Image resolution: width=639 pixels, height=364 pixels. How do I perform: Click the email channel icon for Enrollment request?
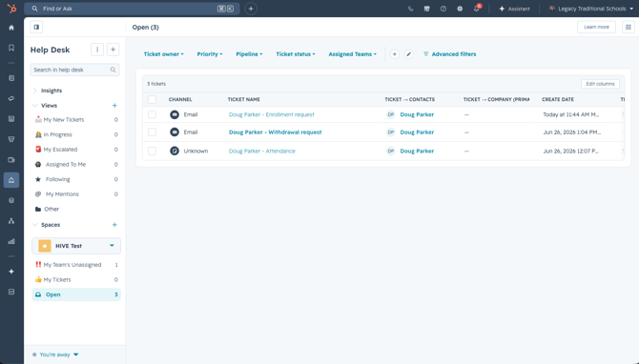click(175, 114)
